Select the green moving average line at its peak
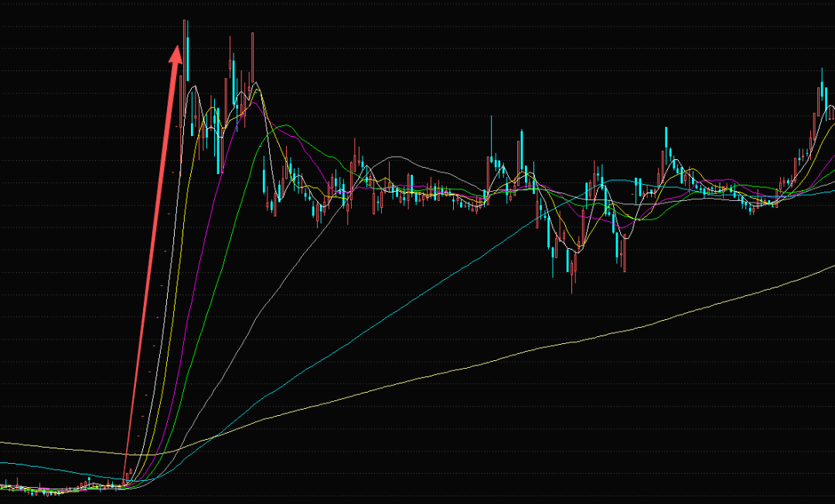Viewport: 835px width, 504px height. 285,125
